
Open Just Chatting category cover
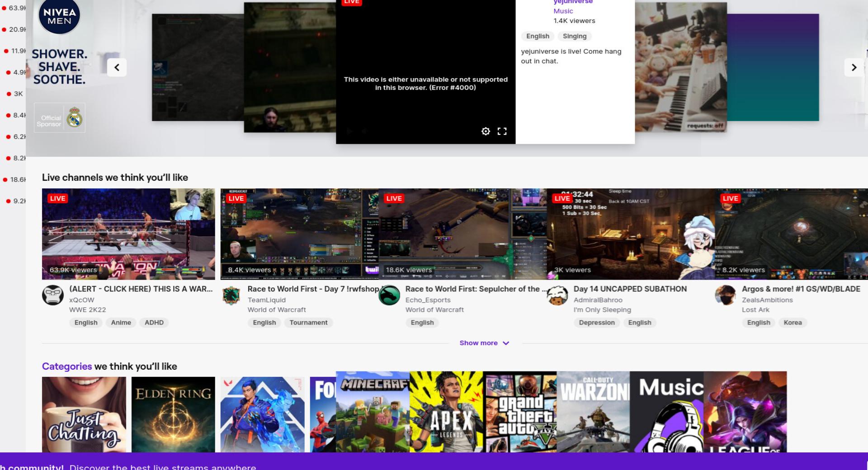point(84,414)
